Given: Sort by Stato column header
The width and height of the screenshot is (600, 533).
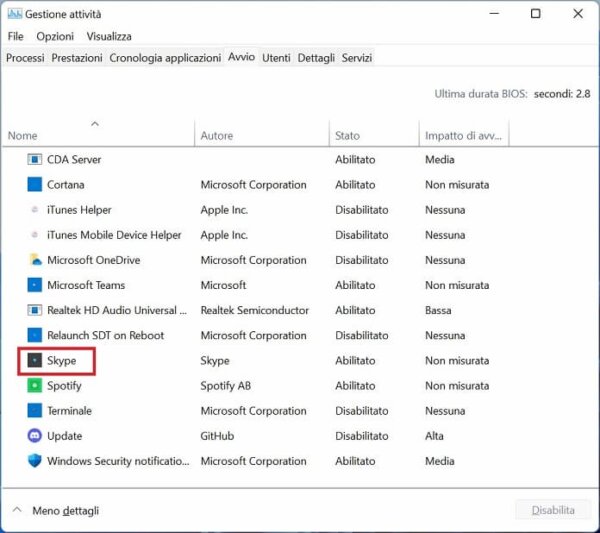Looking at the screenshot, I should [374, 133].
